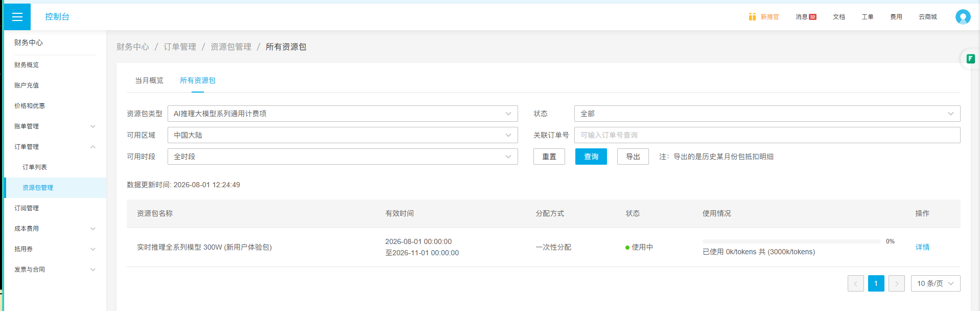Open the hamburger navigation menu
The image size is (980, 311).
(17, 17)
